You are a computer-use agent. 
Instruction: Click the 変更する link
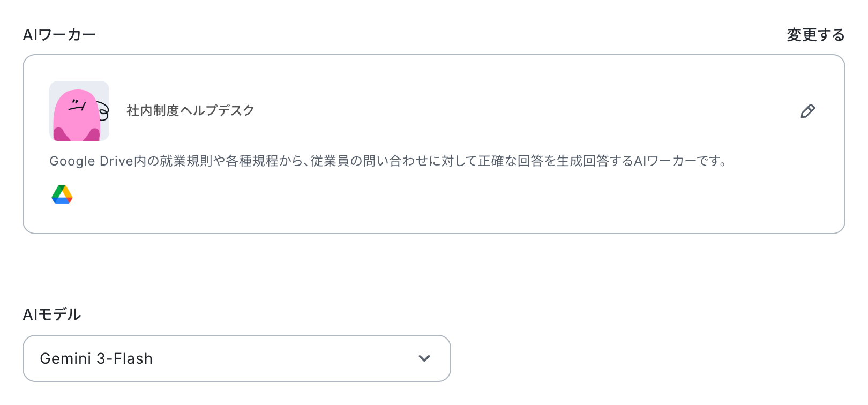tap(815, 35)
